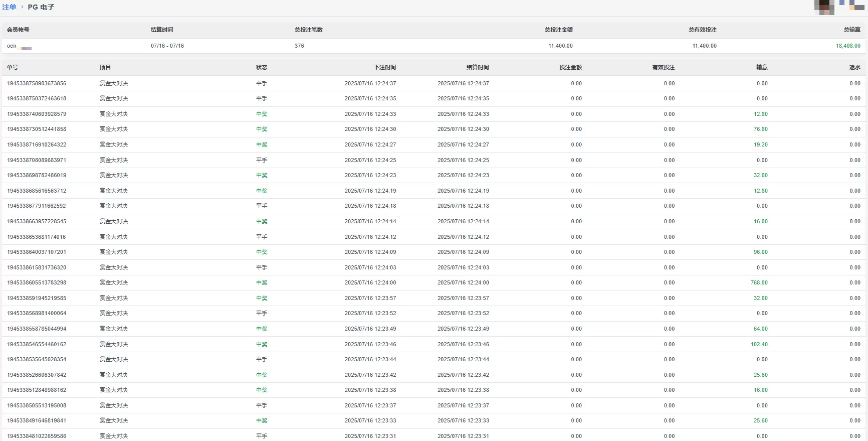Click the 输赢 column header

pos(762,67)
